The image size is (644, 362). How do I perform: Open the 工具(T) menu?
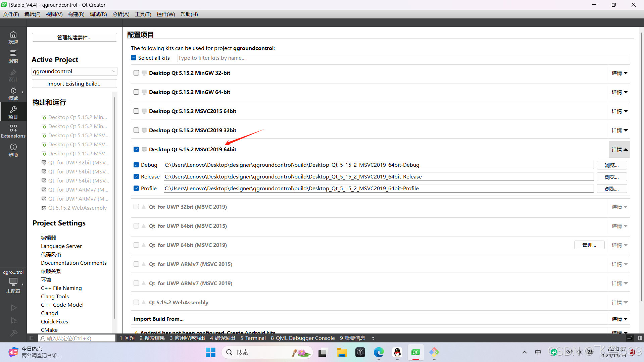point(143,14)
